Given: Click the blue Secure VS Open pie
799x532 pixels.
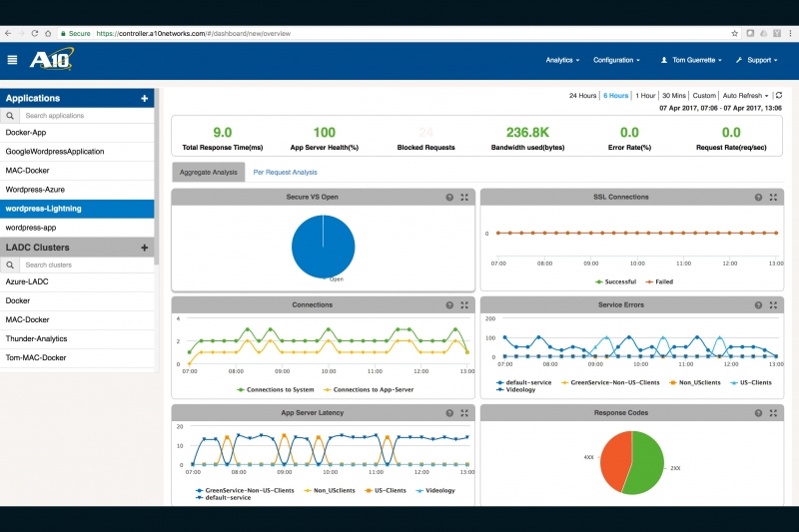Looking at the screenshot, I should click(323, 247).
